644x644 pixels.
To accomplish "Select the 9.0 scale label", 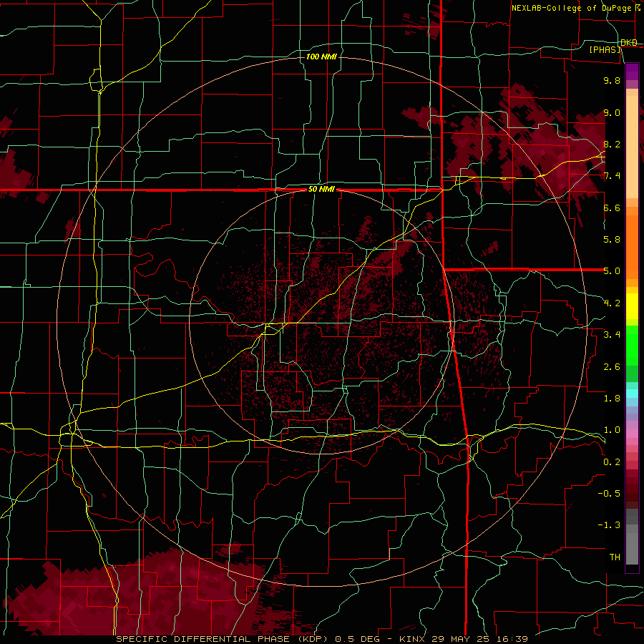I will [x=612, y=112].
